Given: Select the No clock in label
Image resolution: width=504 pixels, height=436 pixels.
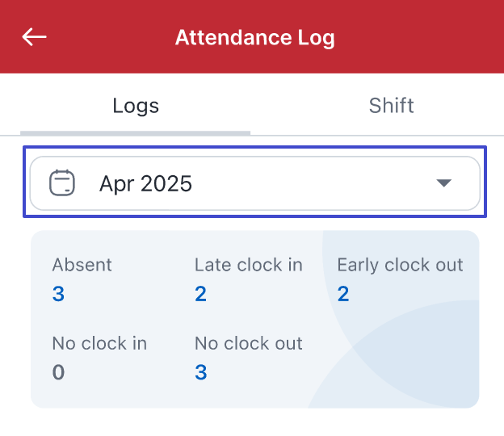Looking at the screenshot, I should (x=99, y=343).
